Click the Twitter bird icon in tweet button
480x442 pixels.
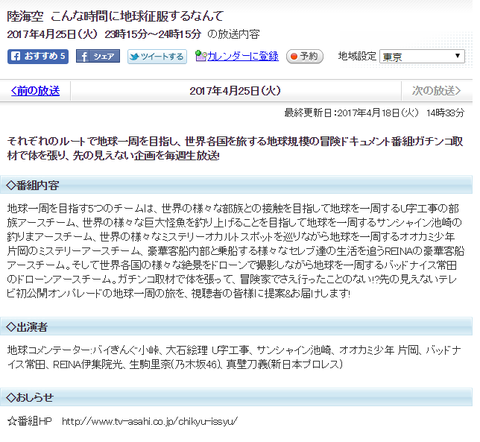point(134,57)
